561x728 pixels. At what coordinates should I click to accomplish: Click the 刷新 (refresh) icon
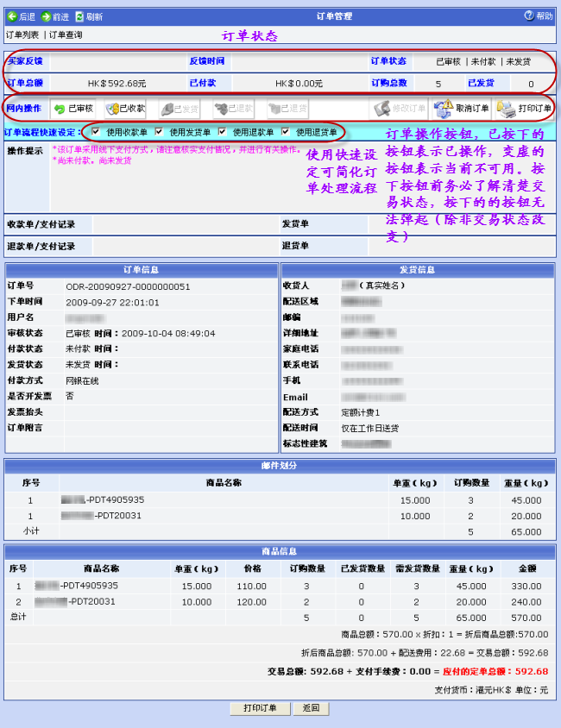(79, 16)
